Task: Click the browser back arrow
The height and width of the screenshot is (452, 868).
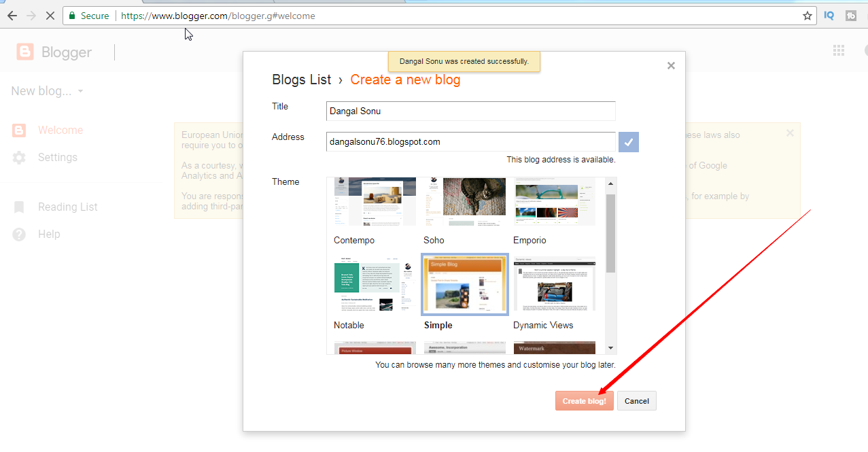Action: 12,16
